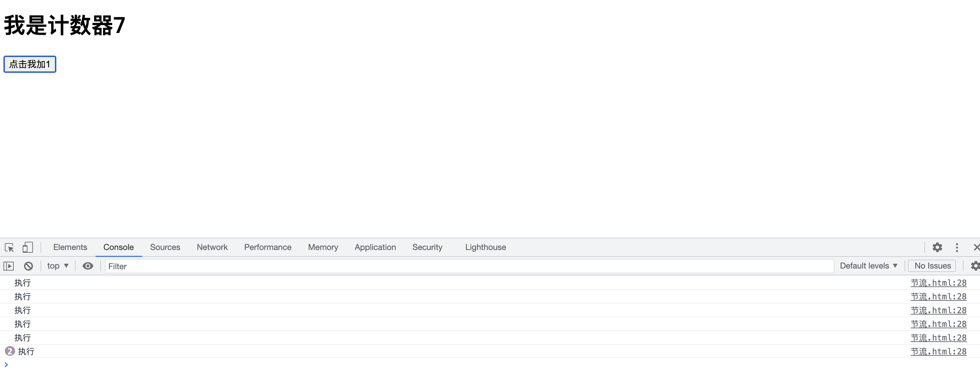Click the grouped message count badge 2
The width and height of the screenshot is (980, 375).
pos(10,351)
